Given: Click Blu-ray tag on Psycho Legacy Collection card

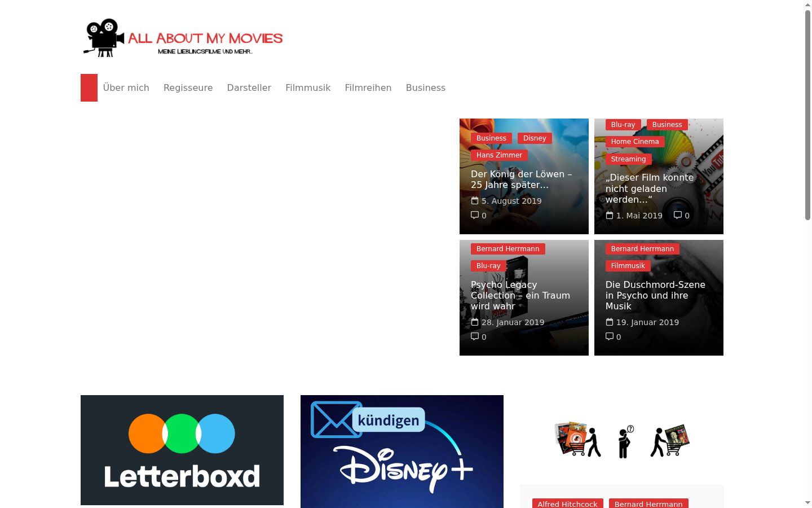Looking at the screenshot, I should pyautogui.click(x=488, y=266).
